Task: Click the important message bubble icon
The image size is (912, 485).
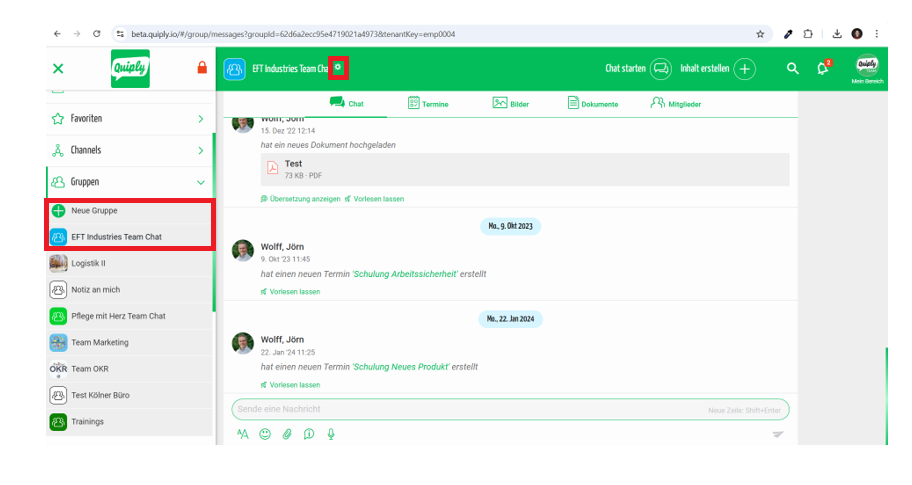Action: point(309,434)
